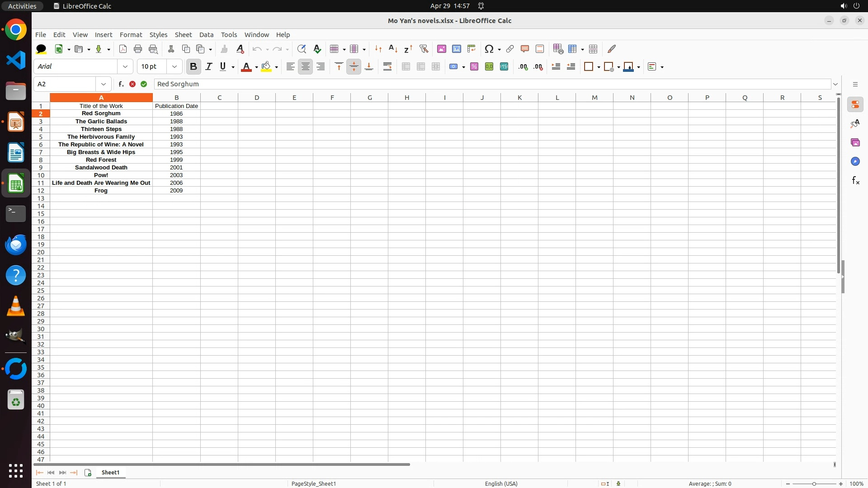Click the Print toolbar icon
The height and width of the screenshot is (488, 868).
click(x=138, y=49)
